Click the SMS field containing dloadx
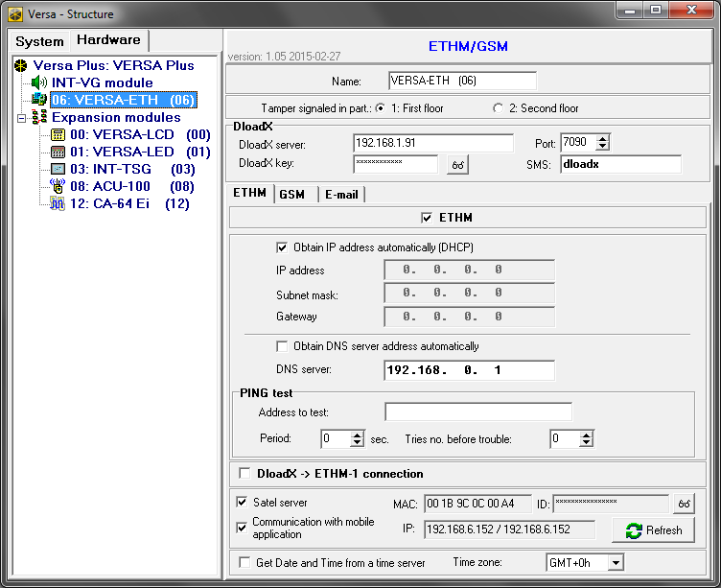This screenshot has width=721, height=588. point(620,164)
